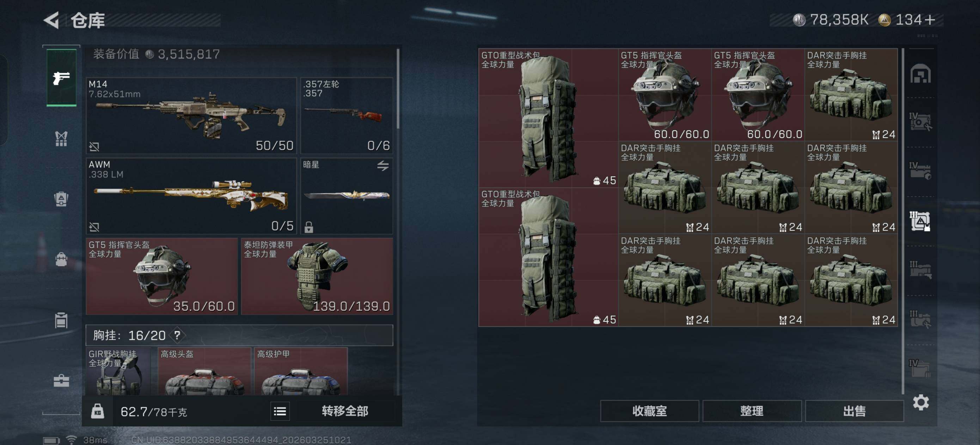
Task: Open the 收藏室 collection room
Action: pos(649,411)
